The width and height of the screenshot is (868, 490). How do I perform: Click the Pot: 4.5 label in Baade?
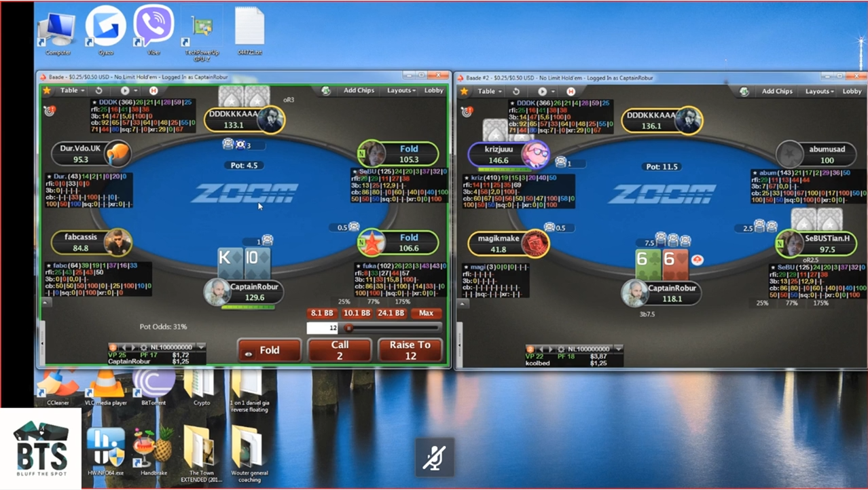click(243, 165)
